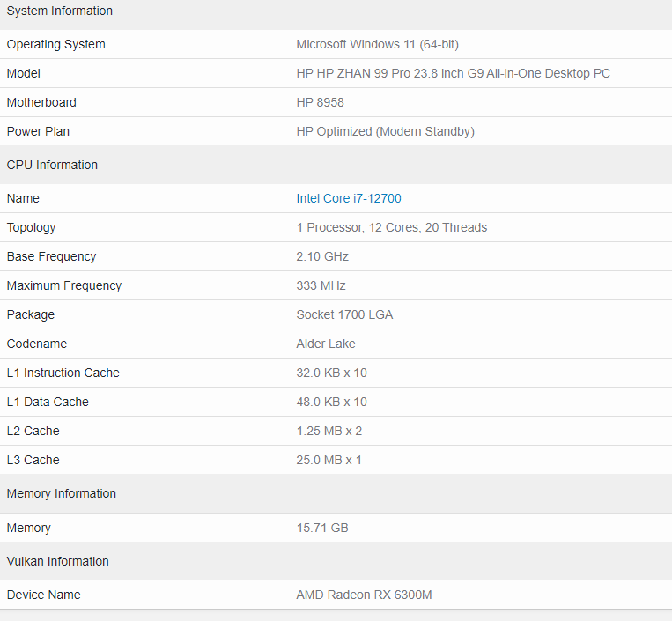Select the HP 8958 motherboard value

pos(320,102)
